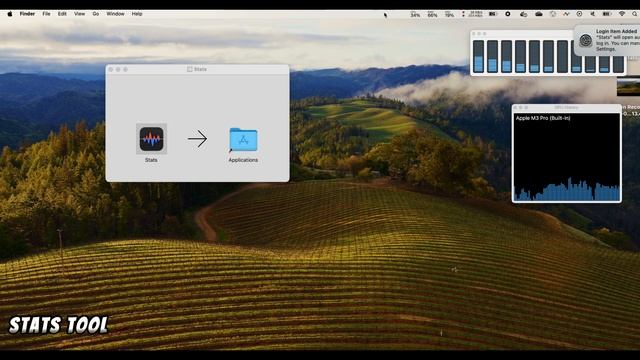Image resolution: width=640 pixels, height=360 pixels.
Task: Open the Window menu
Action: click(116, 14)
